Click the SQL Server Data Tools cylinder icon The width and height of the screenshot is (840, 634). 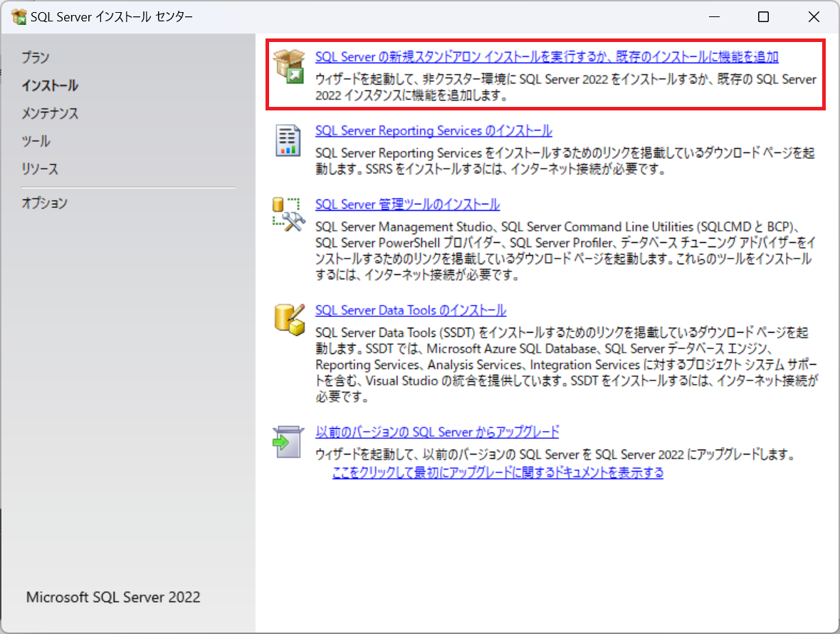tap(289, 320)
